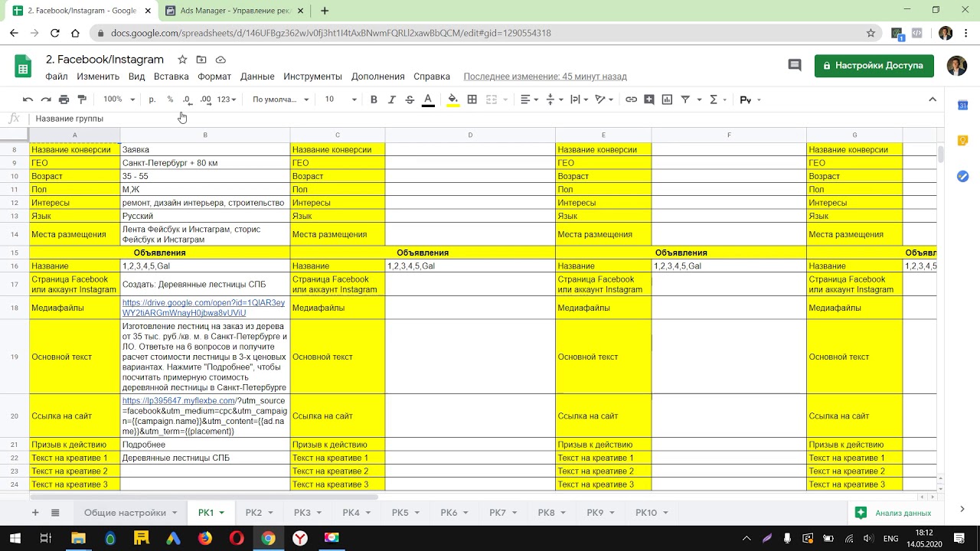Open the 100% zoom dropdown

(x=119, y=99)
